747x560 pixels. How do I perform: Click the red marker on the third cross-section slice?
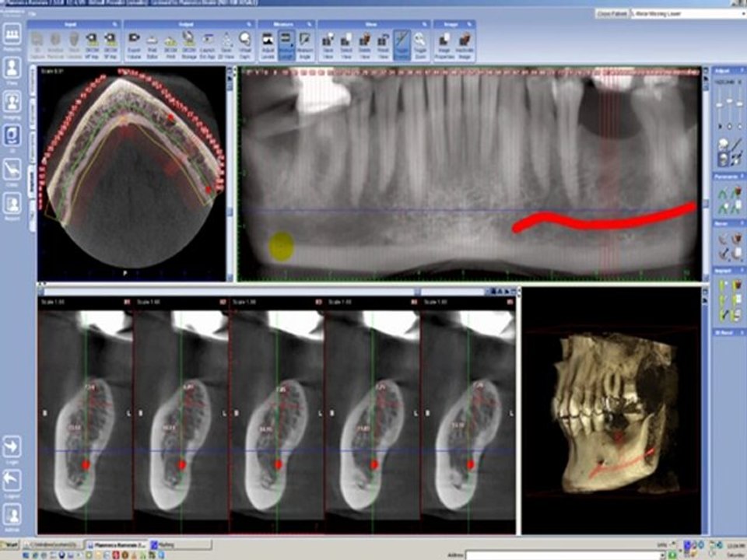(279, 465)
